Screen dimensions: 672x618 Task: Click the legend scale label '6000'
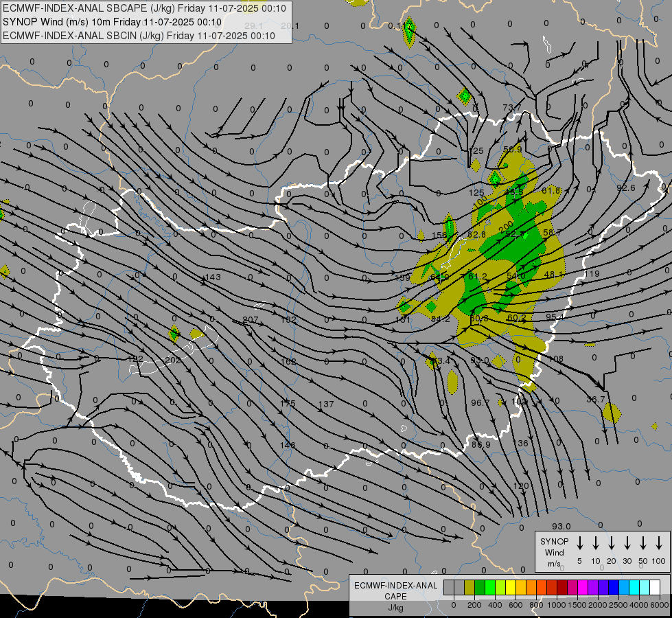click(x=660, y=605)
